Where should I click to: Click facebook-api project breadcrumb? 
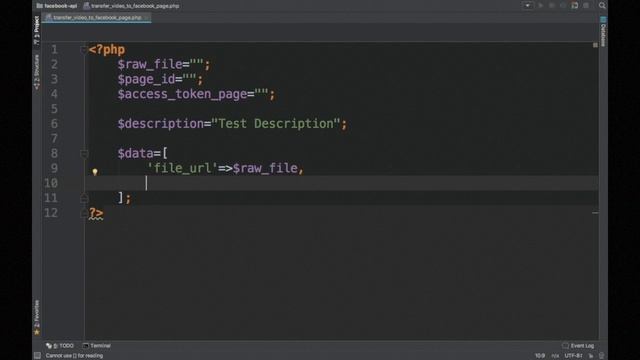coord(57,6)
